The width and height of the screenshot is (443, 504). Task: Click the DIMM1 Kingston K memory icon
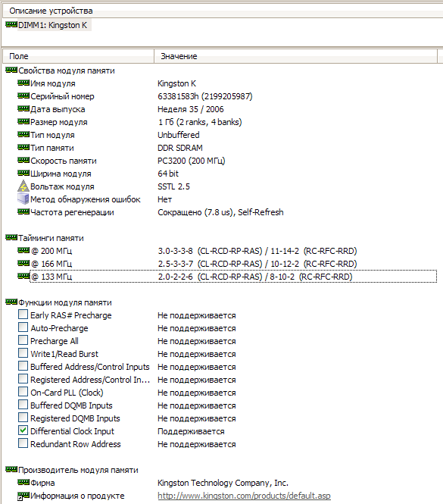click(x=11, y=24)
